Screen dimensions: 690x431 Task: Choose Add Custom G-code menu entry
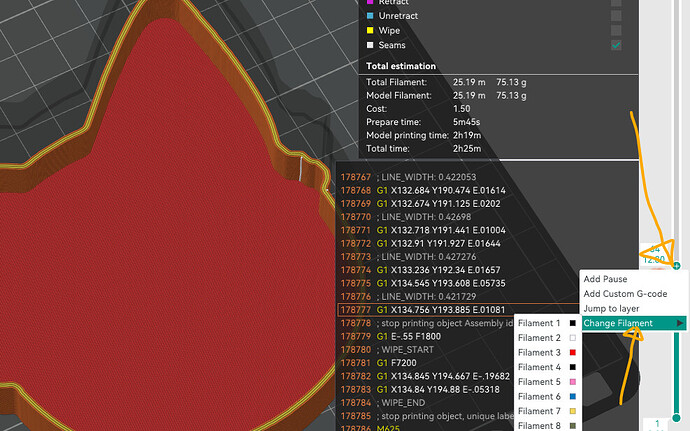pyautogui.click(x=625, y=294)
